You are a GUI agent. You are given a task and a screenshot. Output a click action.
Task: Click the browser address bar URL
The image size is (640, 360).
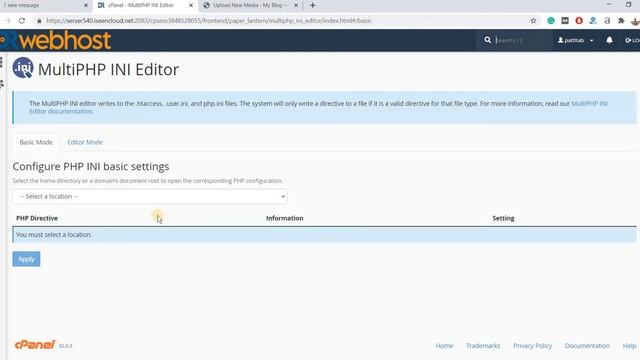[209, 20]
